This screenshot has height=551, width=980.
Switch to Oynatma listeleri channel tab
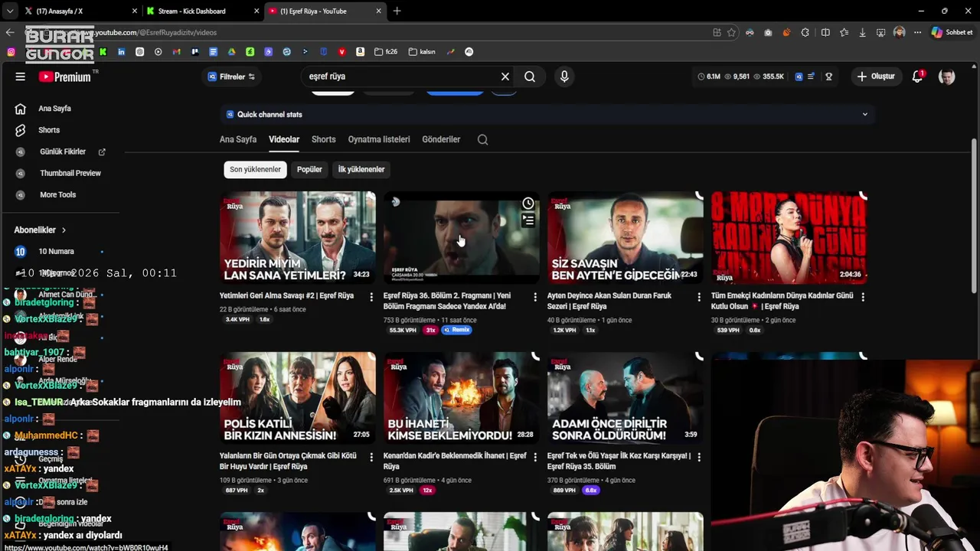[379, 139]
